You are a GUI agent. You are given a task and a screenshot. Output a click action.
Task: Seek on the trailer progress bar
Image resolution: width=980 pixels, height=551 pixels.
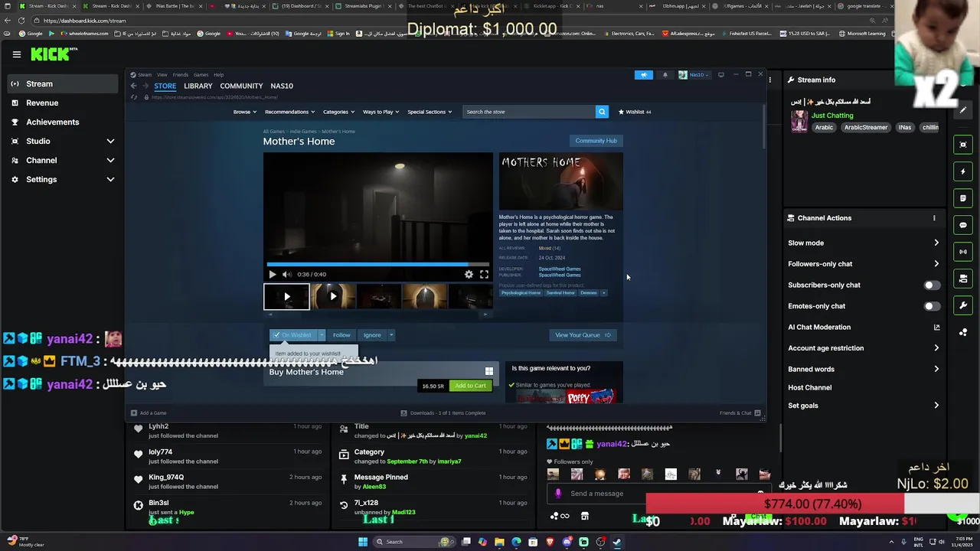[377, 265]
